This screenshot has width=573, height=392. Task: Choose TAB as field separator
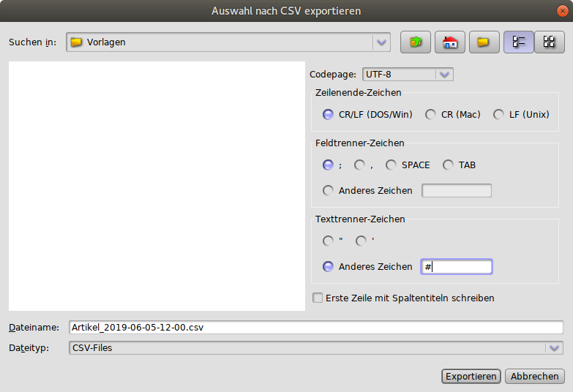[x=448, y=165]
